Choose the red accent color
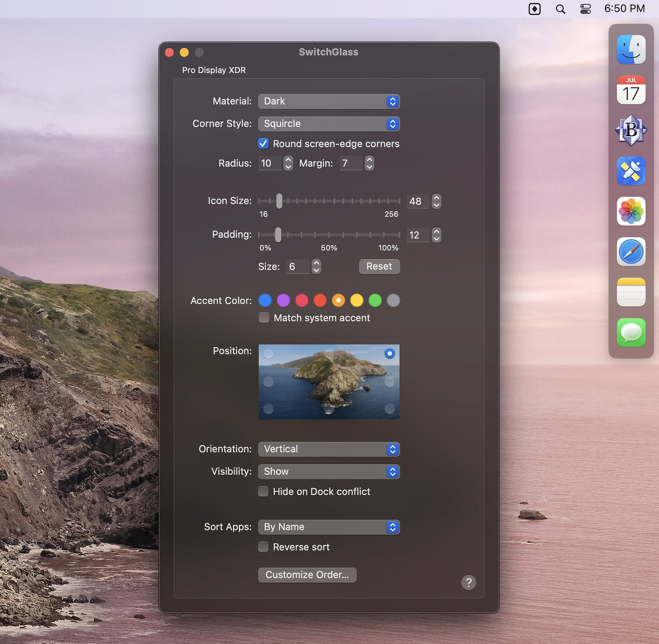Screen dimensions: 659x644 (320, 300)
